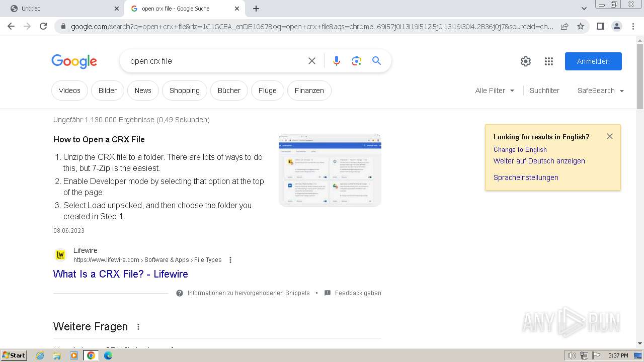The image size is (644, 362).
Task: Reload the Google search page
Action: (x=43, y=26)
